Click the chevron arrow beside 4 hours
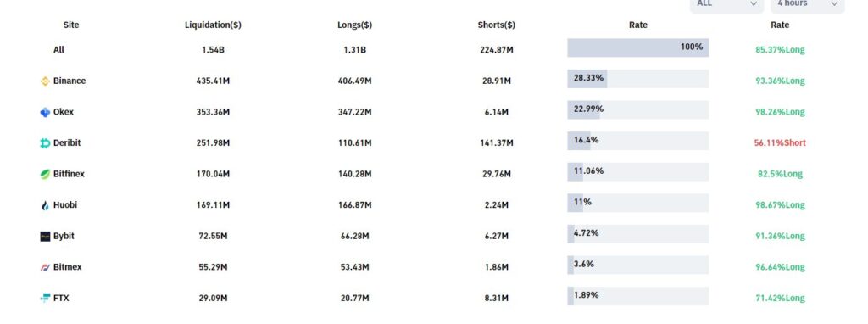The height and width of the screenshot is (324, 868). 834,4
